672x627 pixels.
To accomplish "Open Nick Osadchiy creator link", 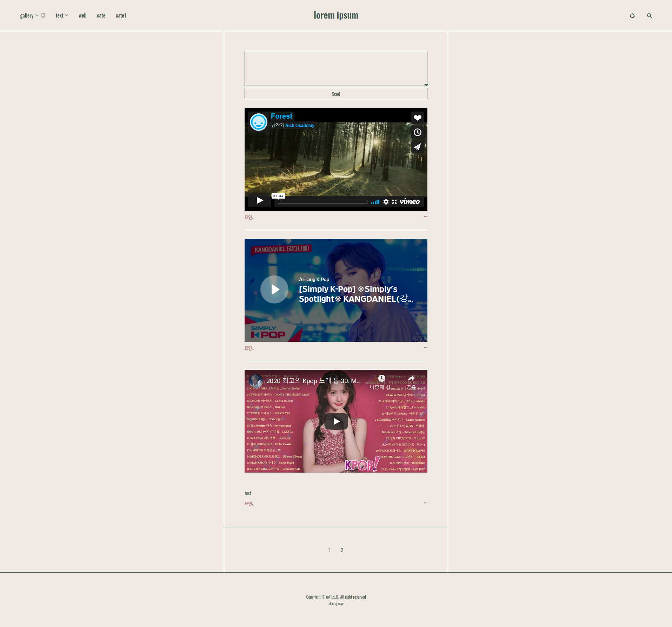I will pyautogui.click(x=300, y=125).
